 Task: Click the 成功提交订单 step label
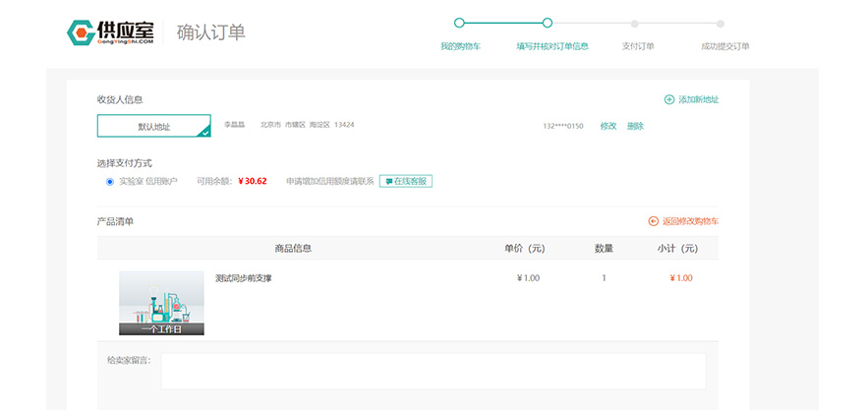coord(724,46)
